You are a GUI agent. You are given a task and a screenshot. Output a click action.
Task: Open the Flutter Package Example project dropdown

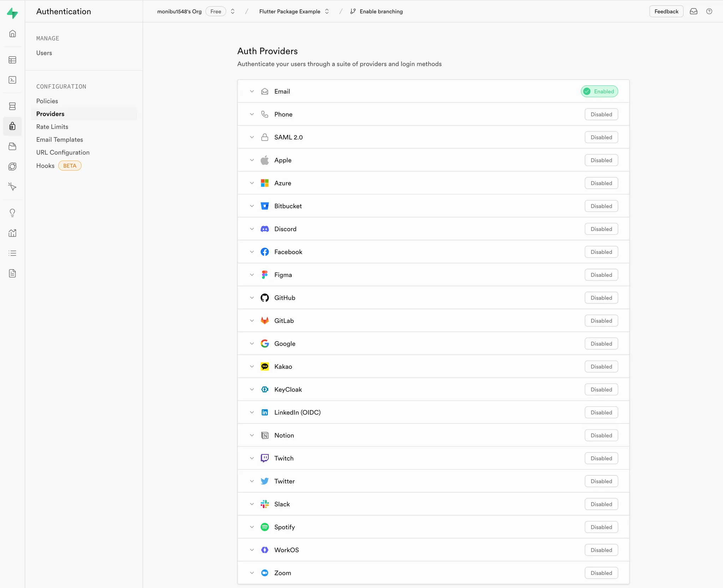[x=327, y=11]
